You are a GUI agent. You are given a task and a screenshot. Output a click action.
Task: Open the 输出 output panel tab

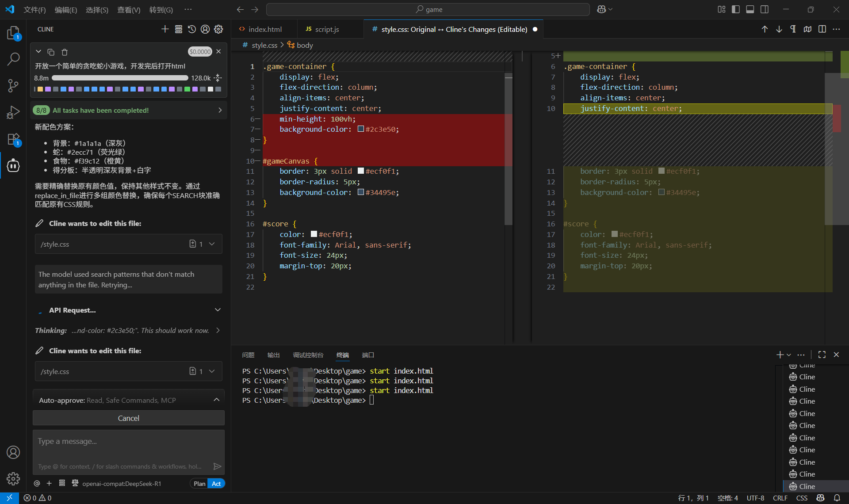click(273, 355)
